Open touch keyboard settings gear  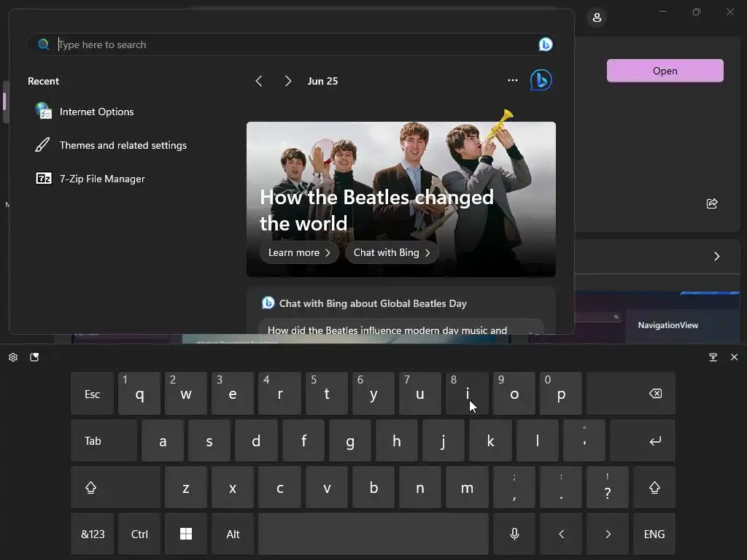13,357
